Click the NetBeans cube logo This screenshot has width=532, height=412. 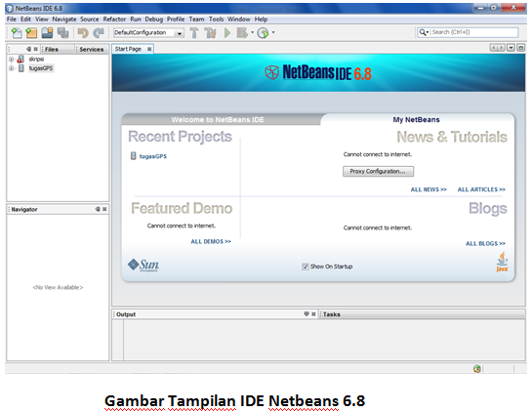coord(271,72)
